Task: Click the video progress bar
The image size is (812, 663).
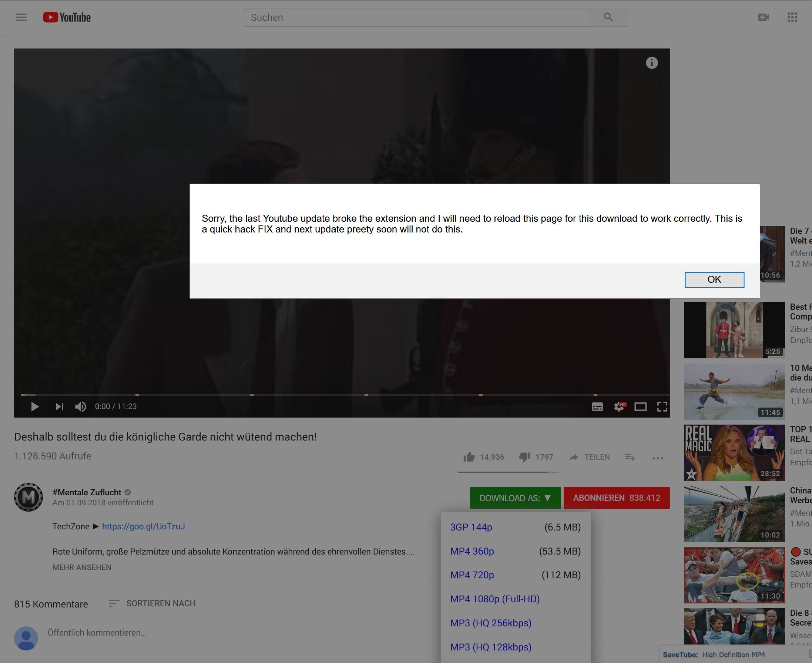Action: pyautogui.click(x=343, y=395)
